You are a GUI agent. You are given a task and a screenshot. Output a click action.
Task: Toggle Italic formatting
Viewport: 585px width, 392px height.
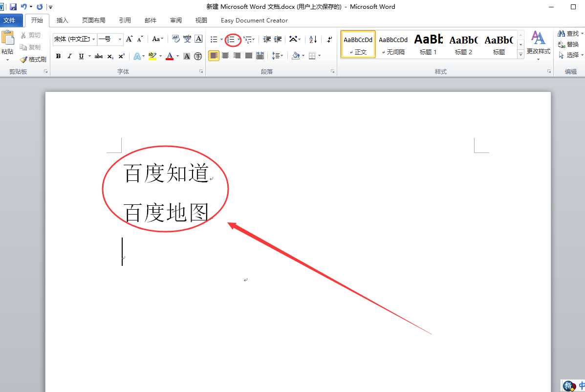point(69,56)
